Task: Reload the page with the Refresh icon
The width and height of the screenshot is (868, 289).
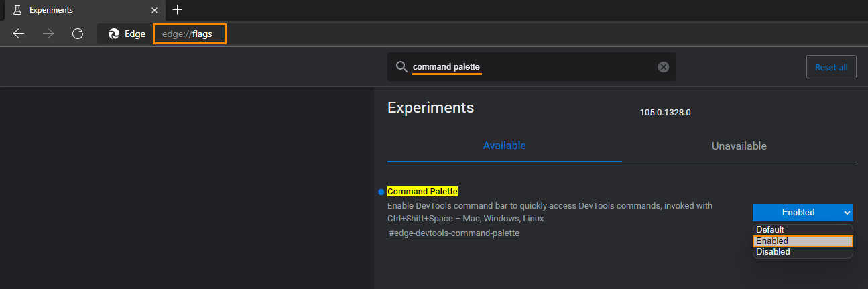Action: [78, 34]
